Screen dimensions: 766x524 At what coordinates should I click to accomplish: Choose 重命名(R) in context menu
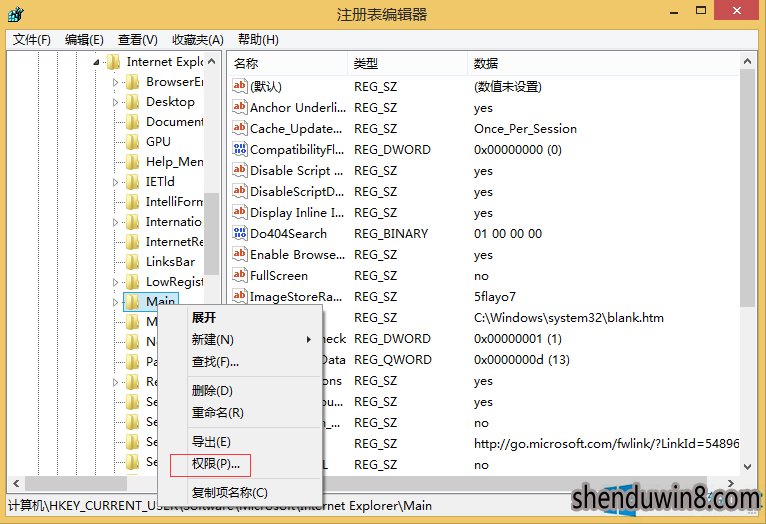tap(217, 413)
